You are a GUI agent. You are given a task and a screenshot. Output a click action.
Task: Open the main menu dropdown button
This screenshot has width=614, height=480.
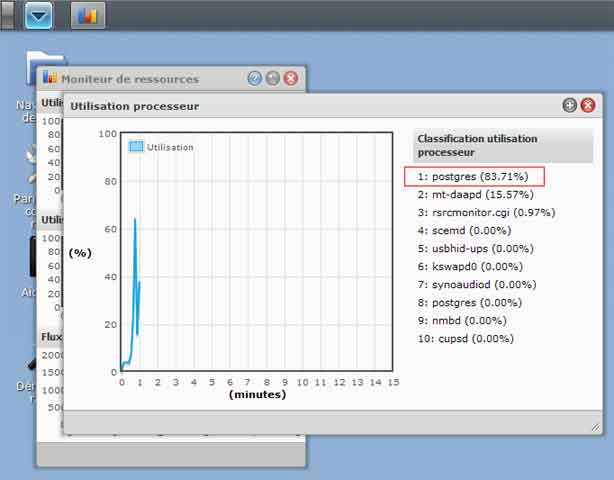[x=39, y=15]
